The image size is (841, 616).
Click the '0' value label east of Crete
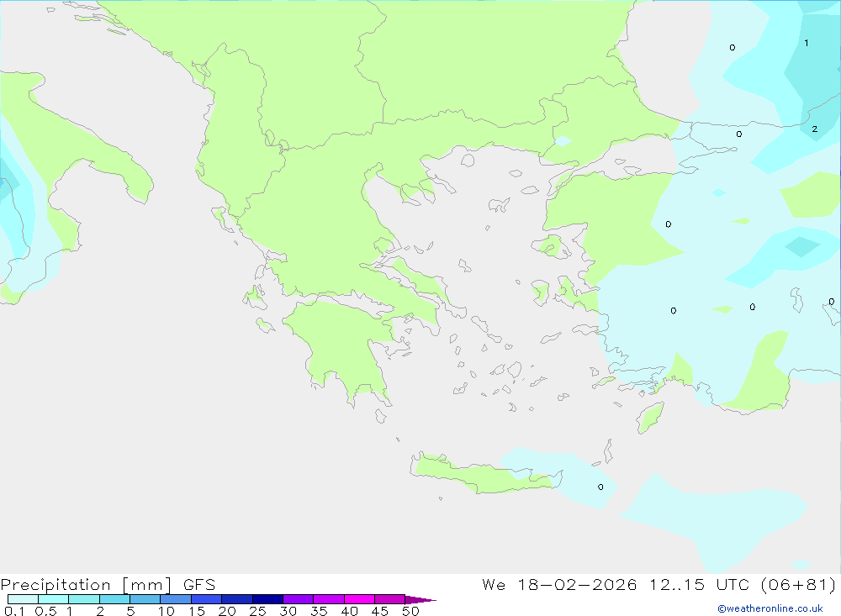(600, 487)
